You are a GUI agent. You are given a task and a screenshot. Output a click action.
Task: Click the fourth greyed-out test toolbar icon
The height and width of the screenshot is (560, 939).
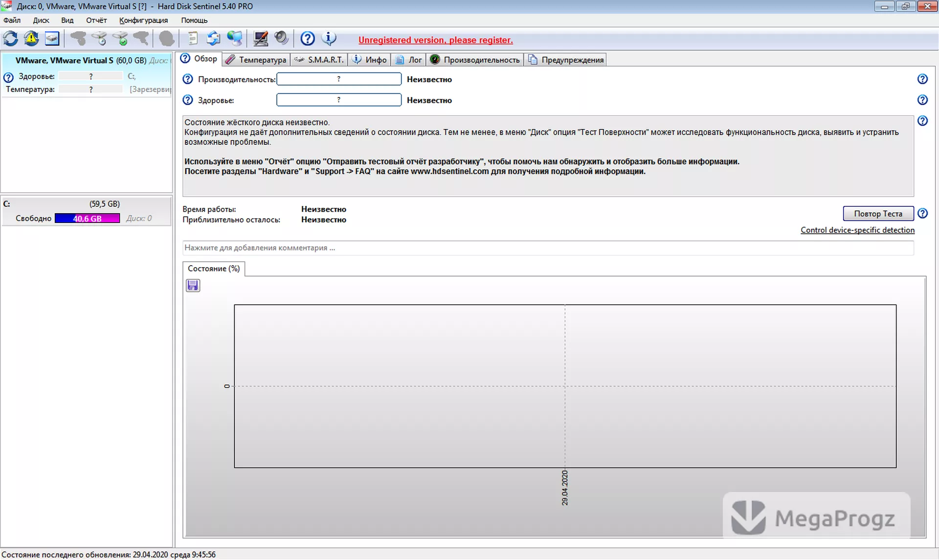click(141, 38)
